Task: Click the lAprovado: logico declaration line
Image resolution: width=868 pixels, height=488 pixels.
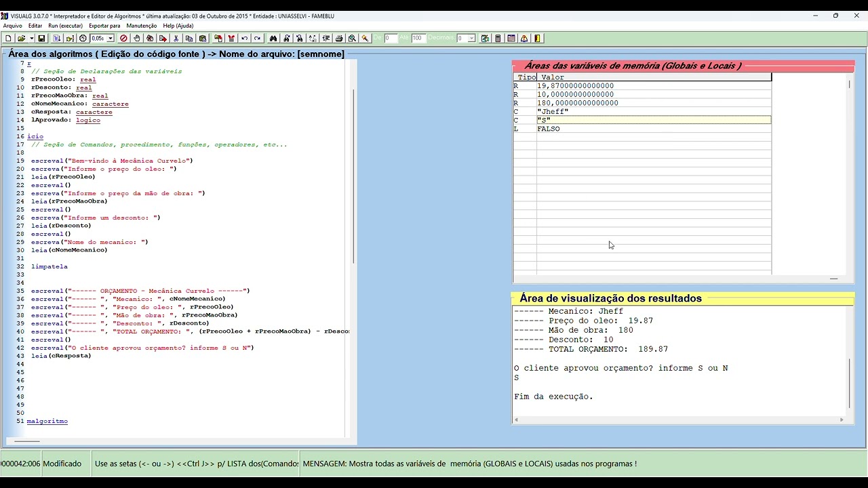Action: click(66, 120)
